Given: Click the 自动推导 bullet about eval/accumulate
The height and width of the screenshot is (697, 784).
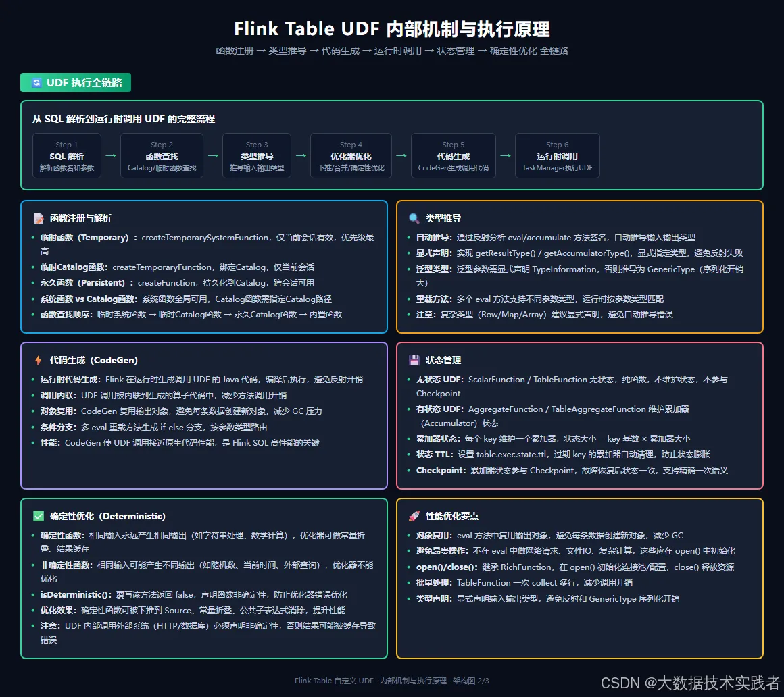Looking at the screenshot, I should (x=556, y=237).
